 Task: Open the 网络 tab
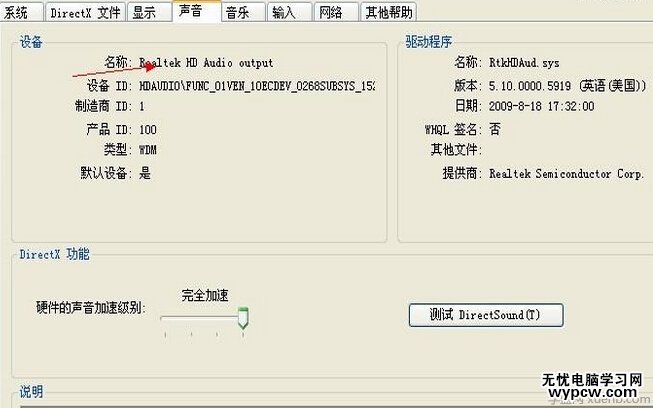pyautogui.click(x=336, y=12)
